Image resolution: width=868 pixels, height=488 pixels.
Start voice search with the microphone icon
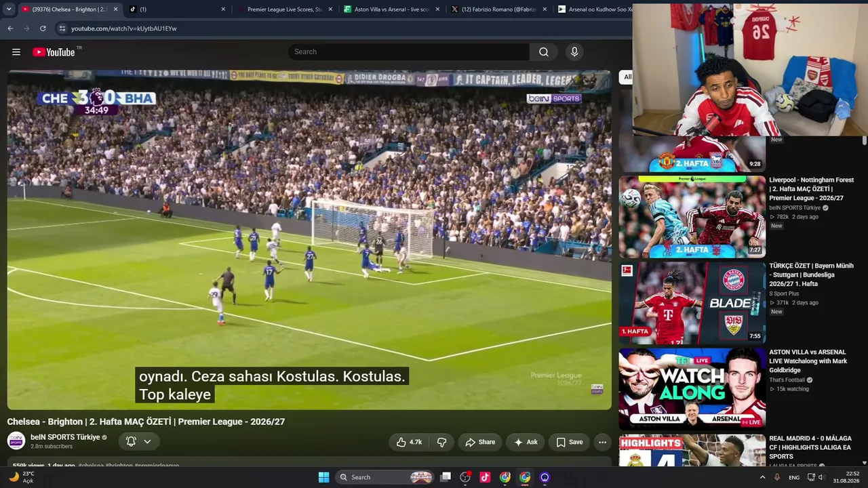pyautogui.click(x=574, y=52)
